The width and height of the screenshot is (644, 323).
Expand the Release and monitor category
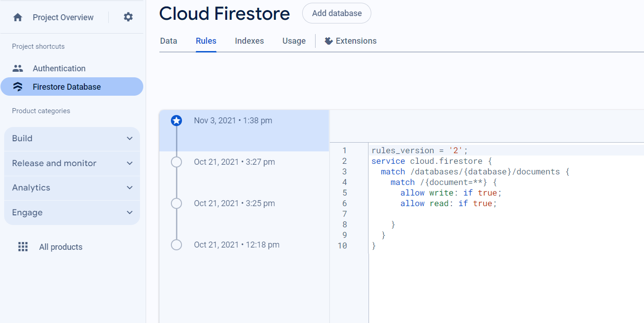[x=72, y=163]
